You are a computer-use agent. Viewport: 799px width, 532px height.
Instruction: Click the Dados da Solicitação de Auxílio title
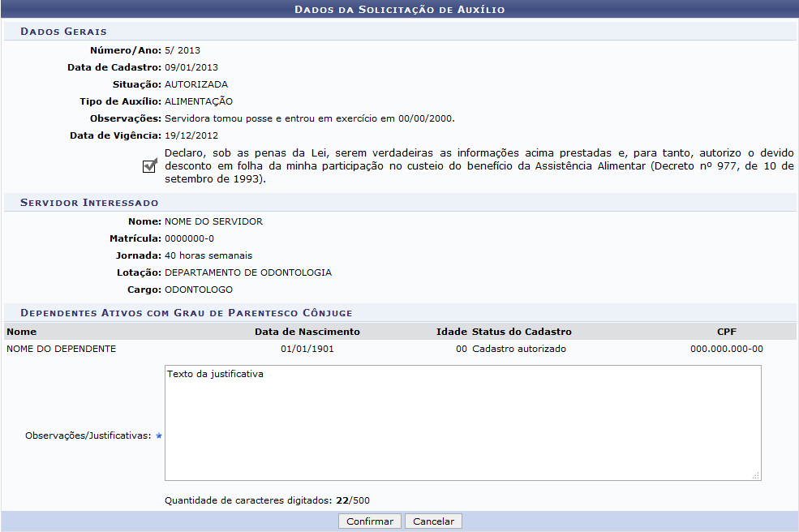(x=399, y=10)
